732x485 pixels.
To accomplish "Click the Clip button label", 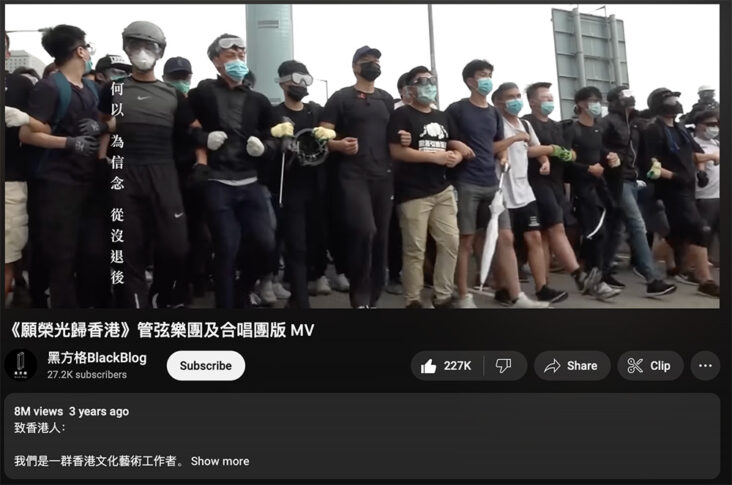I will [660, 366].
